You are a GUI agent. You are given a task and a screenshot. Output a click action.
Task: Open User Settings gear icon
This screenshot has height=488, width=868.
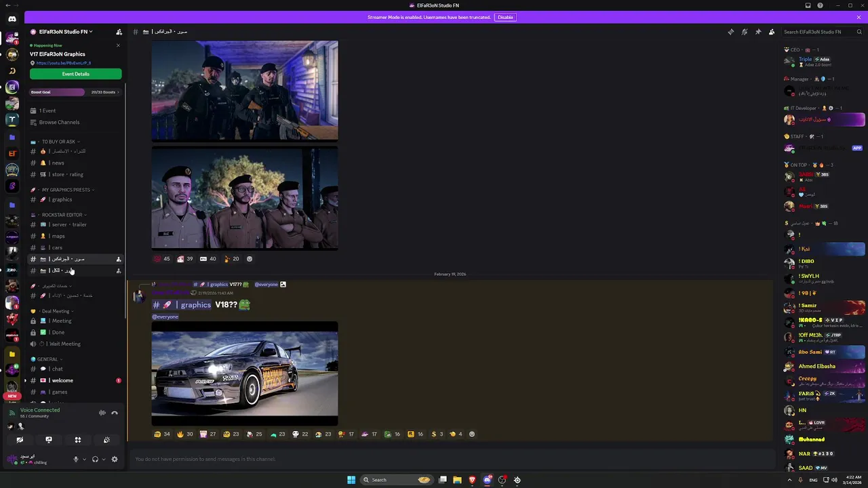click(x=115, y=459)
